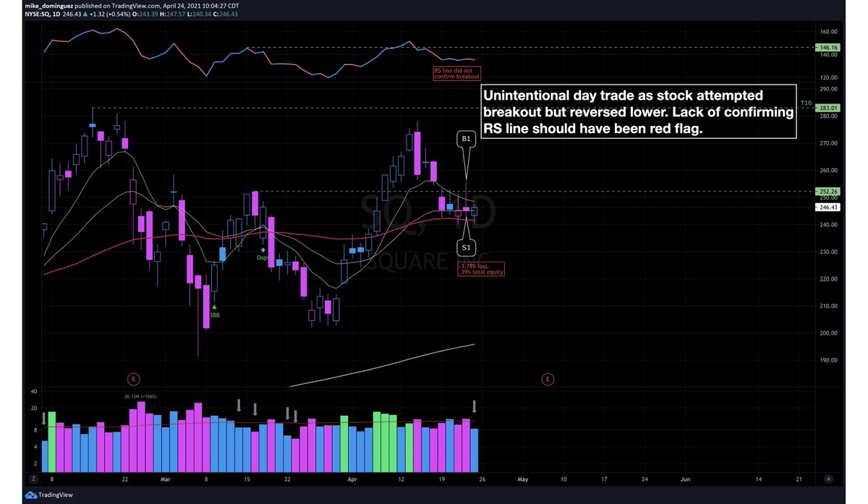868x504 pixels.
Task: Click the Mar date label
Action: (x=166, y=479)
